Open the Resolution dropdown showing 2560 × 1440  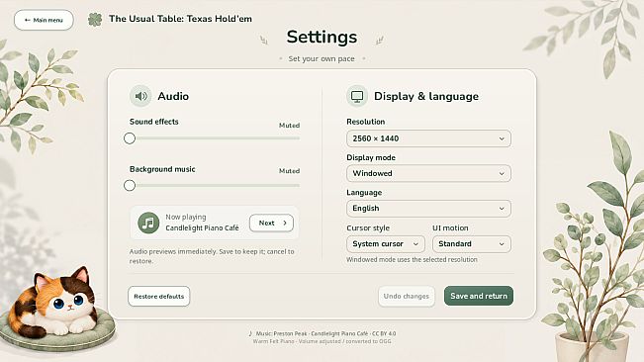(428, 138)
